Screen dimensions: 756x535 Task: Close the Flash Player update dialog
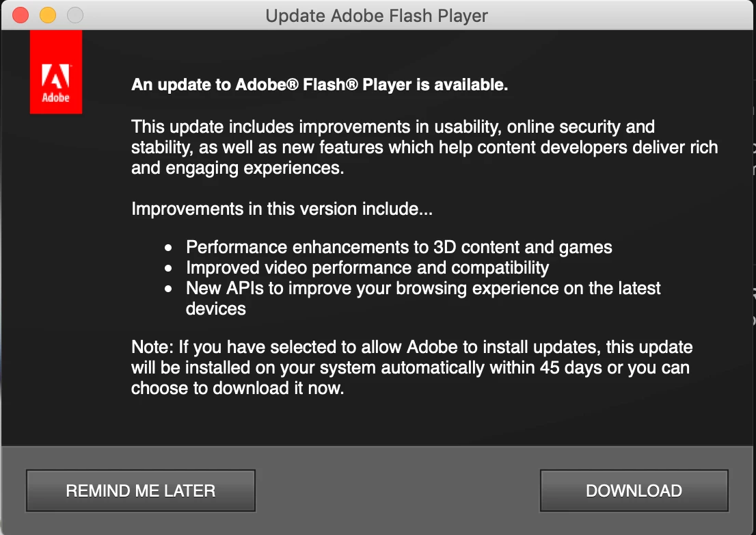(x=21, y=15)
